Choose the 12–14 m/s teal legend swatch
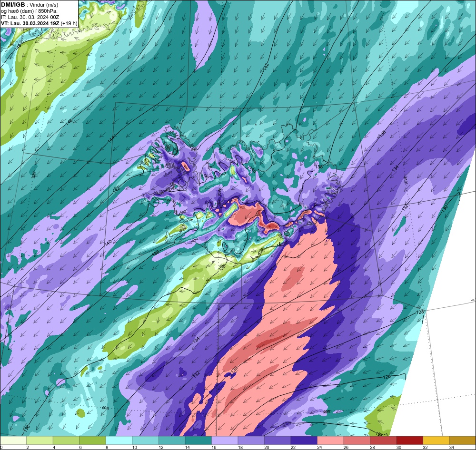 [172, 440]
